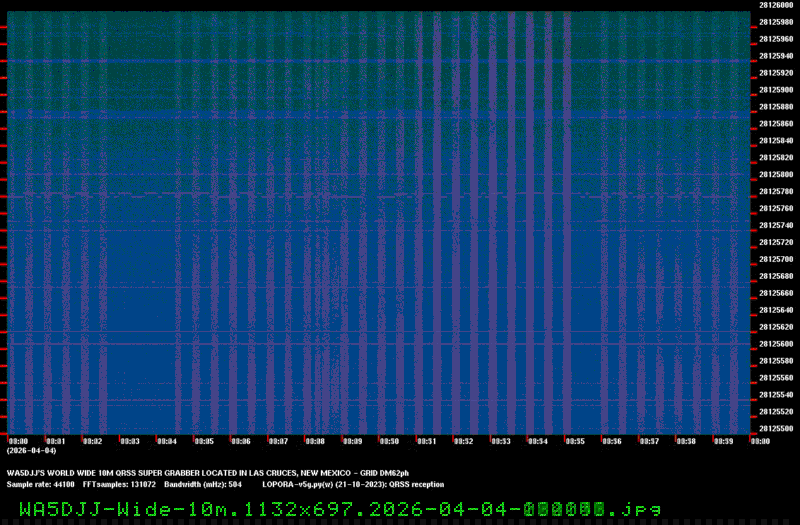Select the 28125600 frequency scale label

click(x=776, y=344)
